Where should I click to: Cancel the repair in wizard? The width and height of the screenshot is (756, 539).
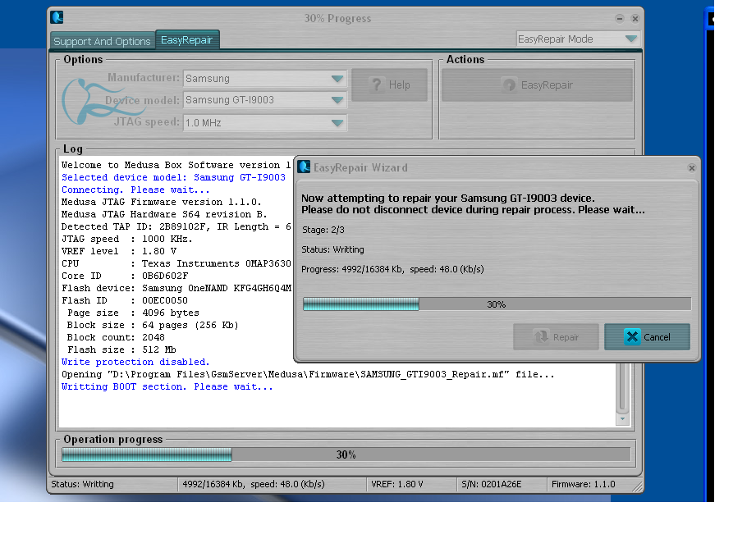[647, 336]
